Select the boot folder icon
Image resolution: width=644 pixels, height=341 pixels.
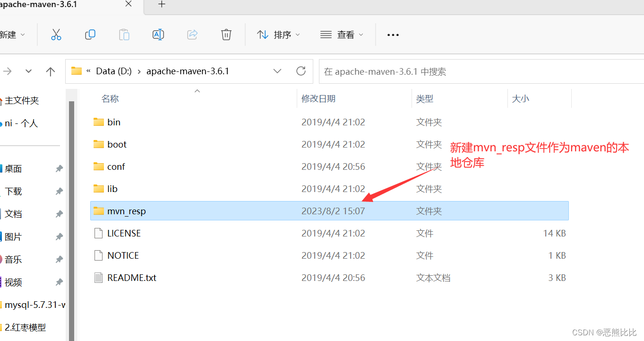click(x=98, y=144)
